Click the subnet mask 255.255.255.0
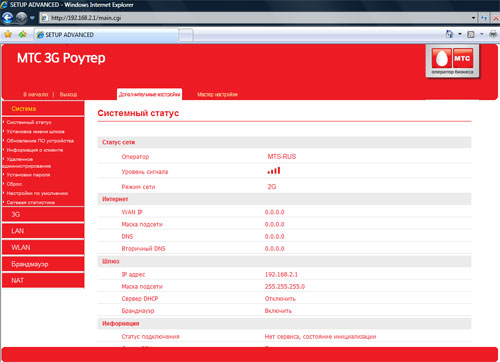 [x=285, y=286]
